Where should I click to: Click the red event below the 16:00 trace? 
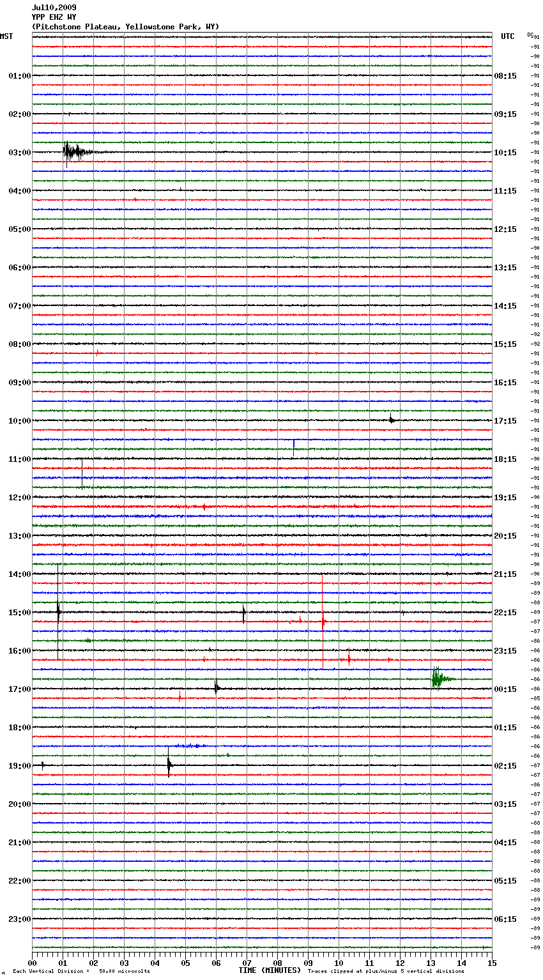click(x=349, y=657)
